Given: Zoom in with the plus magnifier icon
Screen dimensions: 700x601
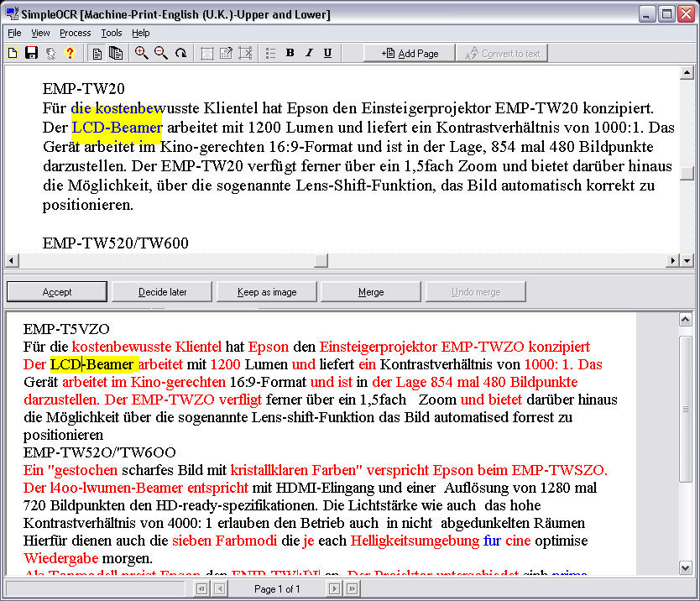Looking at the screenshot, I should click(142, 53).
